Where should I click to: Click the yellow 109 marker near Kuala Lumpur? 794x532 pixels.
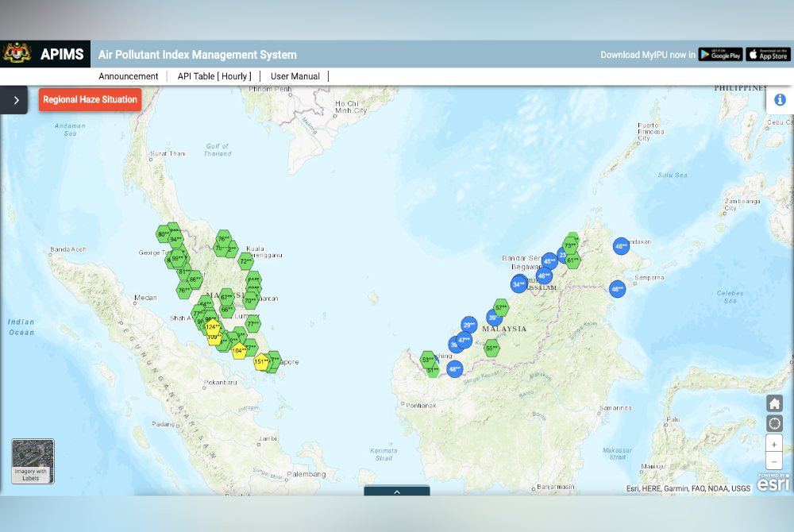(214, 337)
